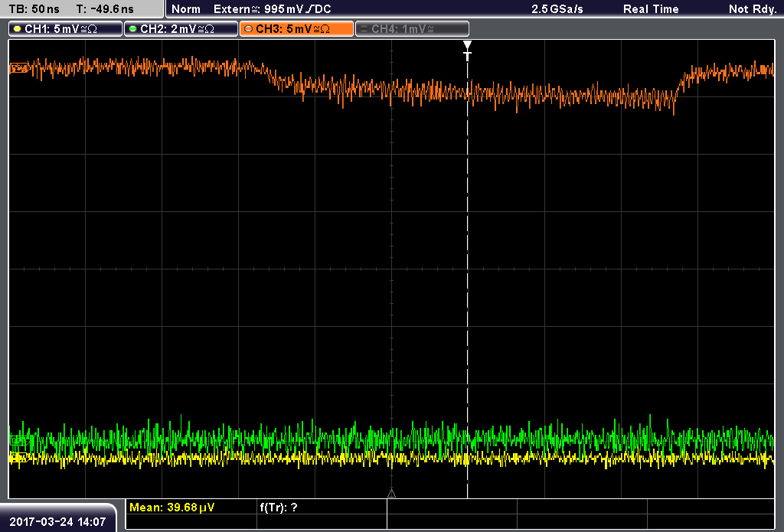Click the green dot indicator in CH2 tab

(132, 29)
